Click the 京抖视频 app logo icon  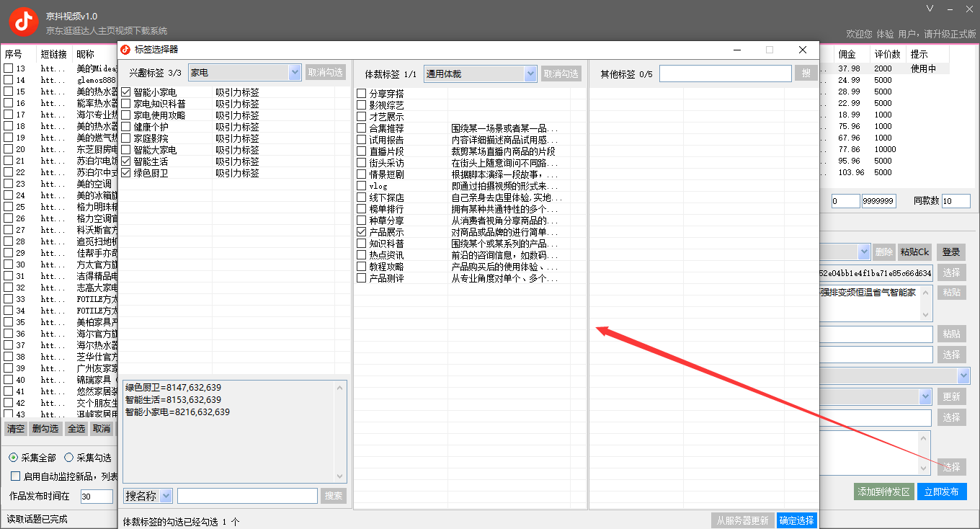click(x=24, y=21)
